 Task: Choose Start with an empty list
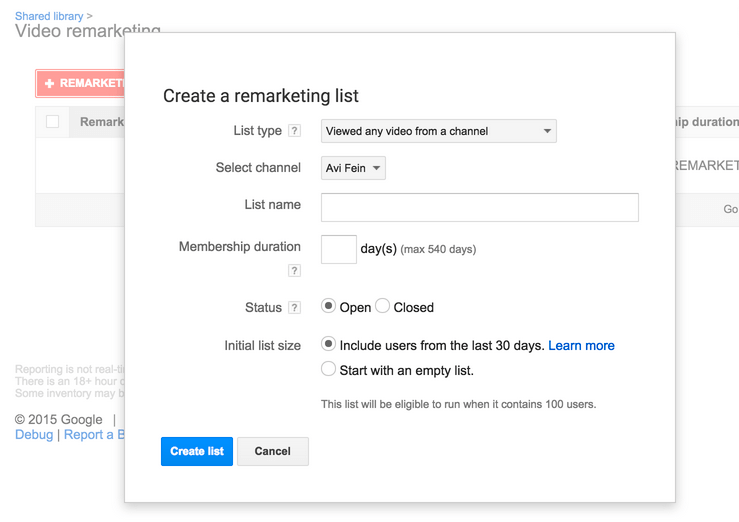(x=328, y=369)
